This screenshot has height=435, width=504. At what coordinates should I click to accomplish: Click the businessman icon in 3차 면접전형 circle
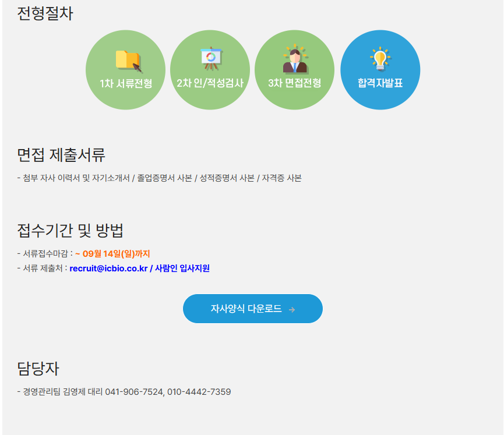295,59
